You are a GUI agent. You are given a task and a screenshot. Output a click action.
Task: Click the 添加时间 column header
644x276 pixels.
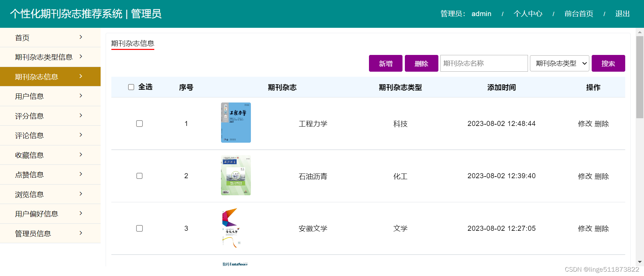coord(501,87)
